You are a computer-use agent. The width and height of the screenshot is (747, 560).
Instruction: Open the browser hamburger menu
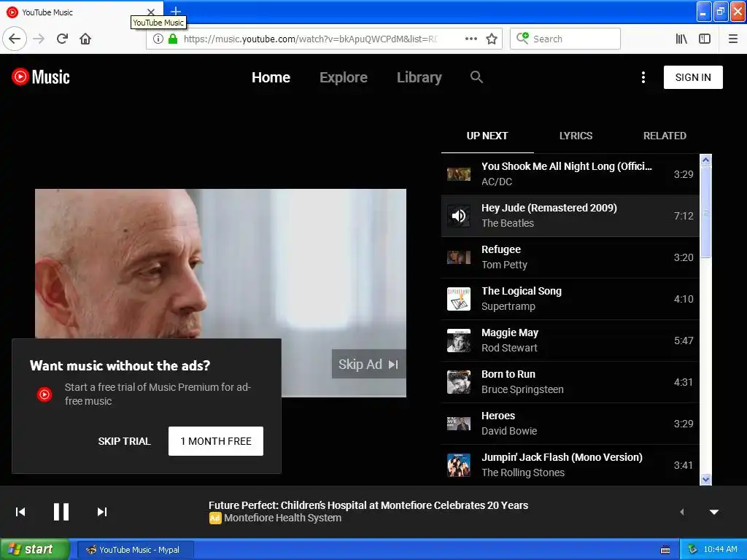click(733, 39)
